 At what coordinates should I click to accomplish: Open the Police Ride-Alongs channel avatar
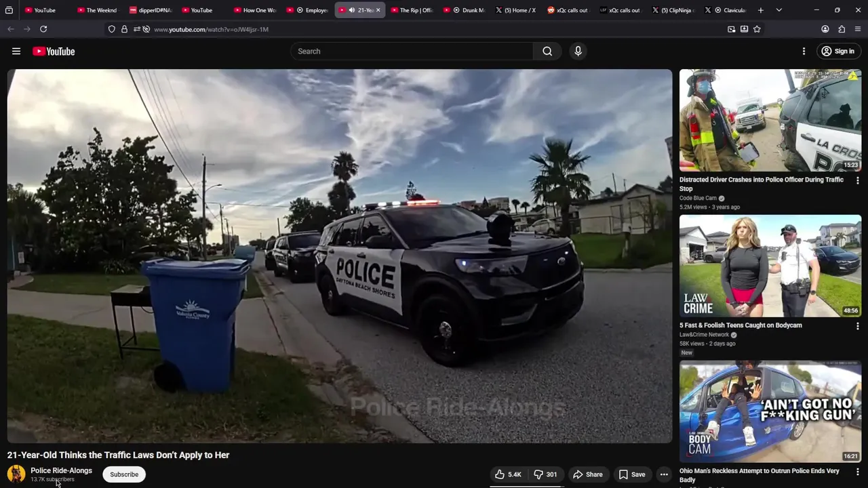pyautogui.click(x=16, y=474)
